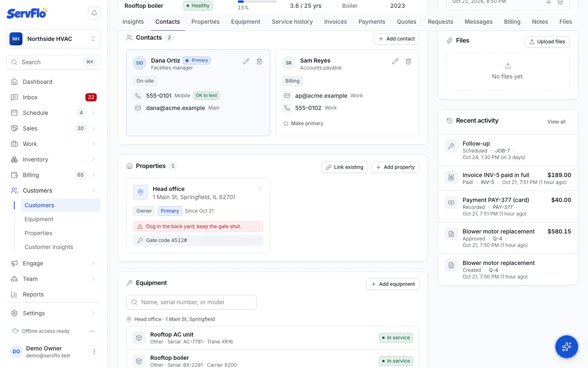The width and height of the screenshot is (588, 368).
Task: Open Demo Owner account menu dots
Action: pos(94,352)
